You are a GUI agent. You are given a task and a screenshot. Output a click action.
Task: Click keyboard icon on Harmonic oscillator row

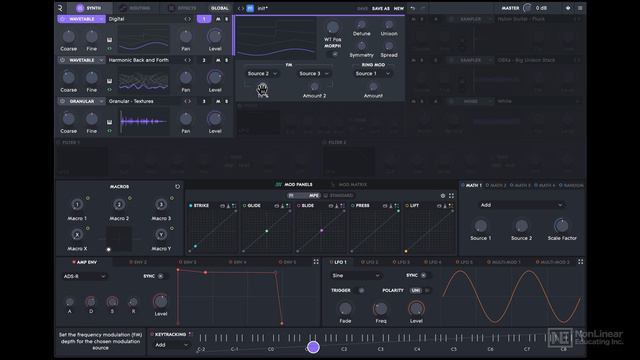click(109, 81)
